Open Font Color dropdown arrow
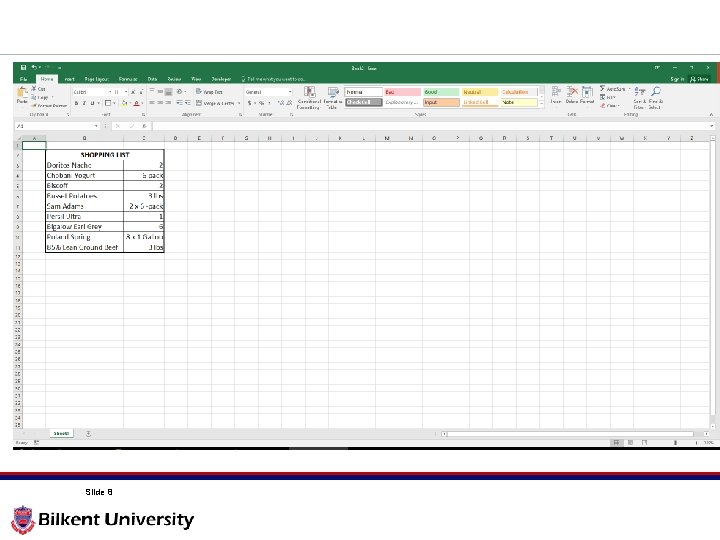The height and width of the screenshot is (540, 720). pyautogui.click(x=142, y=103)
